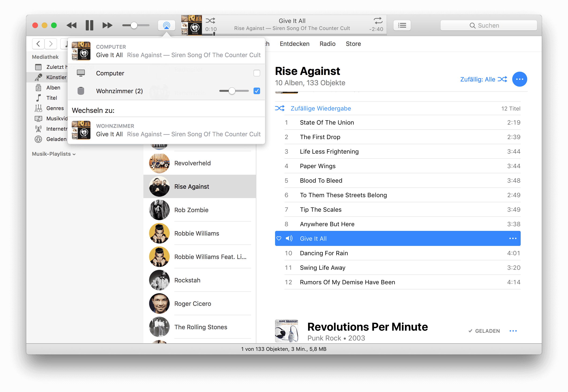
Task: Enable Wohnzimmer (2) output checkbox
Action: (257, 91)
